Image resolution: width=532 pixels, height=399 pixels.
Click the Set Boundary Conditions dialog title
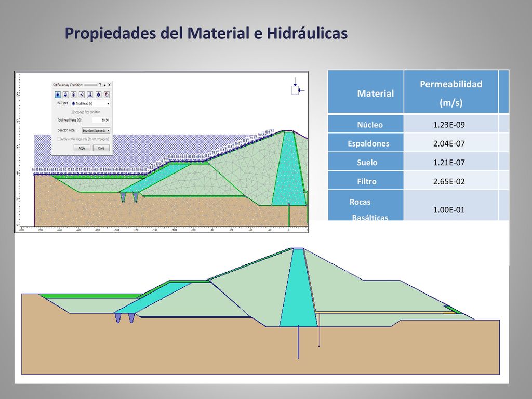68,85
